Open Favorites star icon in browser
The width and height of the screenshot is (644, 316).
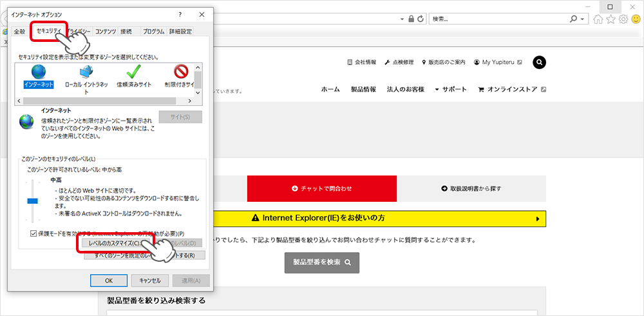tap(611, 19)
